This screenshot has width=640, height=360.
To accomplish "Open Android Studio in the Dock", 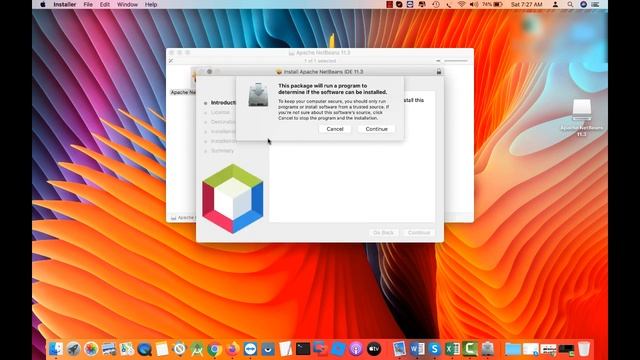I will click(197, 349).
